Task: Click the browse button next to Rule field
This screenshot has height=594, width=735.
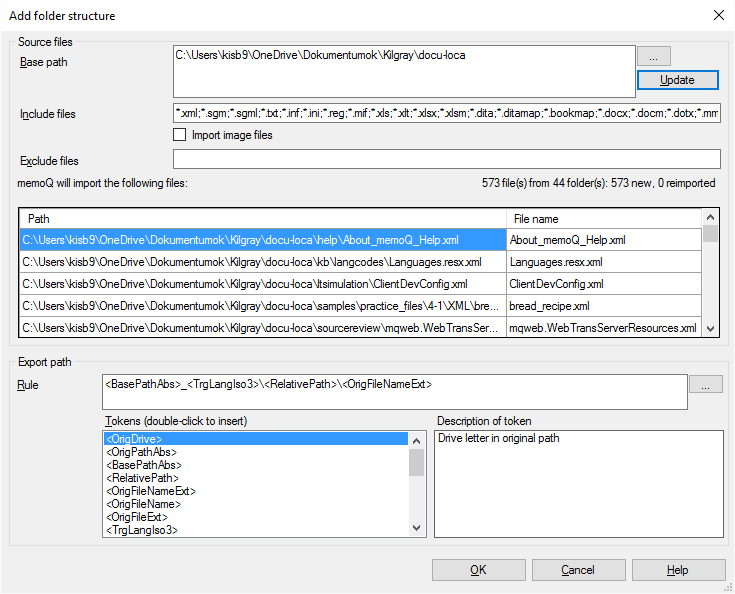Action: [705, 384]
